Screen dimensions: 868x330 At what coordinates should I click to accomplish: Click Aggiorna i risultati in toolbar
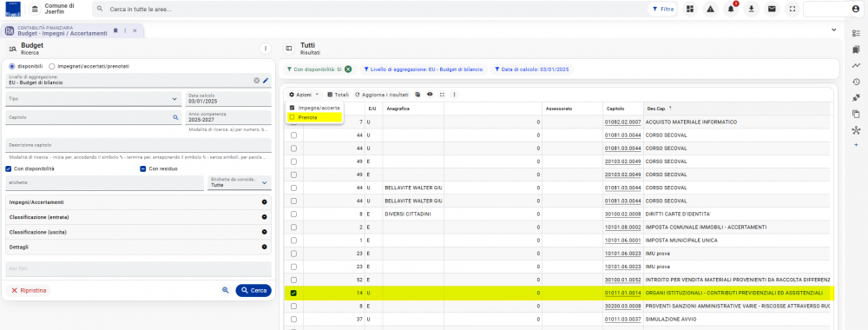[381, 95]
